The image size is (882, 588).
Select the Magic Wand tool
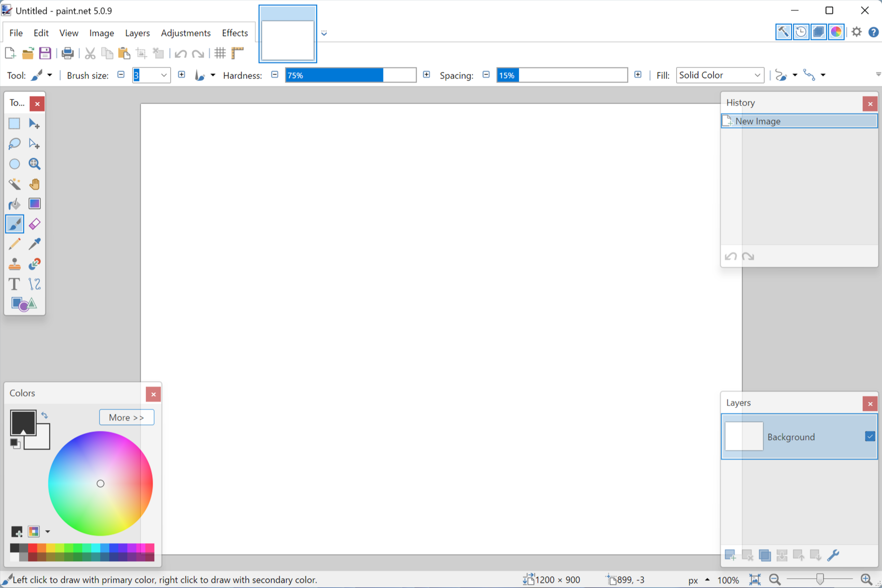coord(14,184)
